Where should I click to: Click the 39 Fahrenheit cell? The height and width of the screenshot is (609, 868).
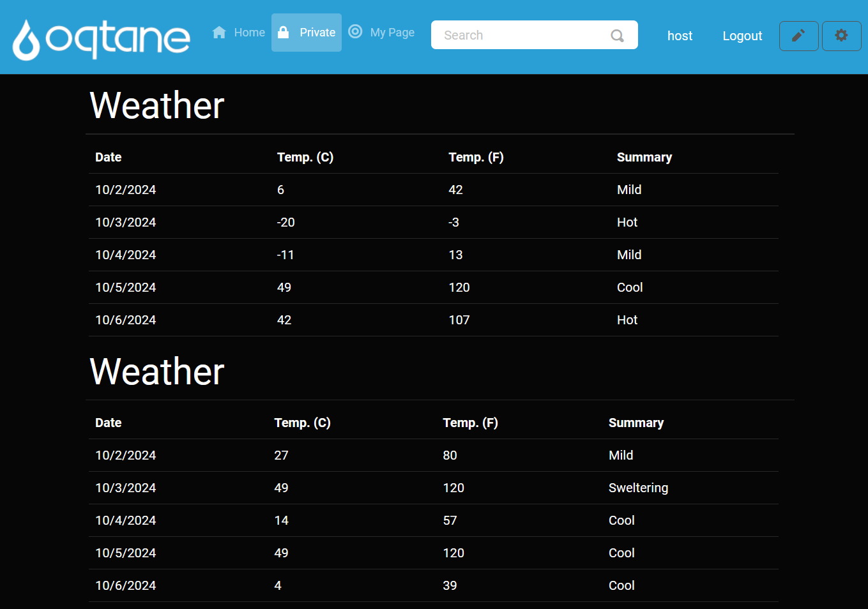tap(450, 585)
